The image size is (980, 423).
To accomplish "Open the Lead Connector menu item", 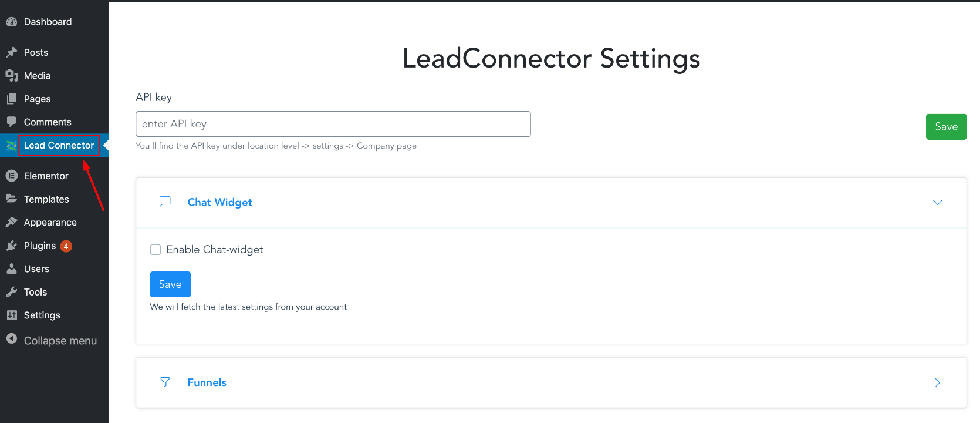I will pyautogui.click(x=59, y=145).
